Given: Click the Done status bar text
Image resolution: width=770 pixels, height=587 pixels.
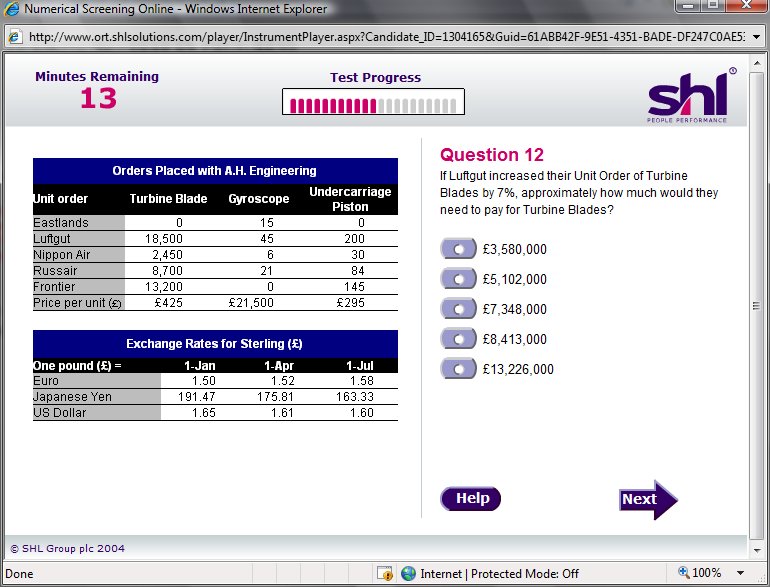Looking at the screenshot, I should tap(19, 573).
